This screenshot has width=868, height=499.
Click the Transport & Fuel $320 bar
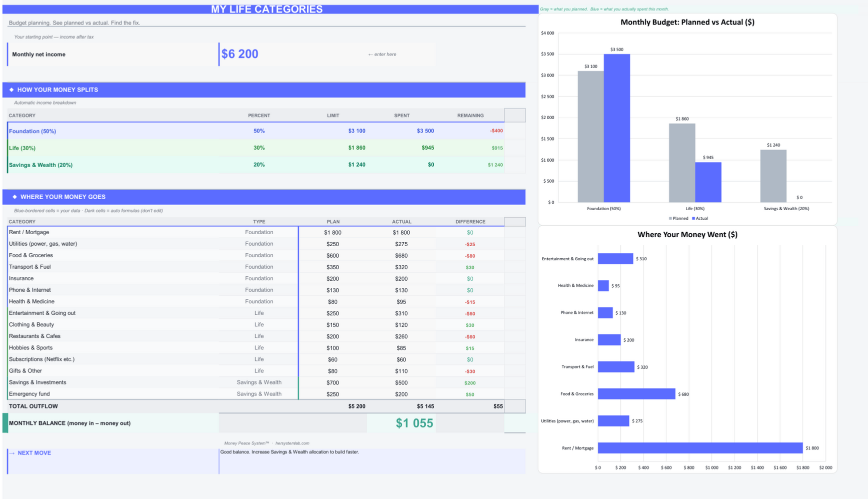(616, 367)
